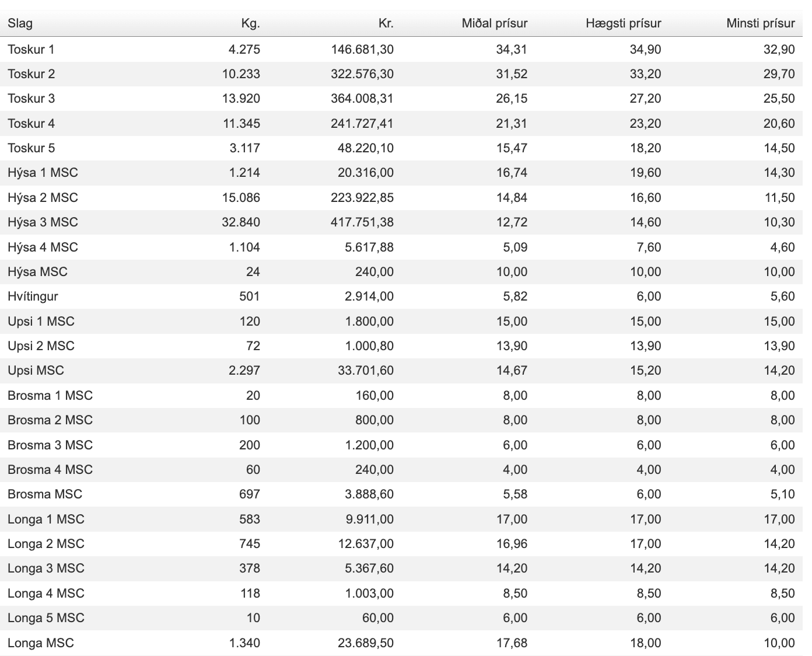The height and width of the screenshot is (656, 812).
Task: Click the Toskur 3 row
Action: (x=401, y=99)
